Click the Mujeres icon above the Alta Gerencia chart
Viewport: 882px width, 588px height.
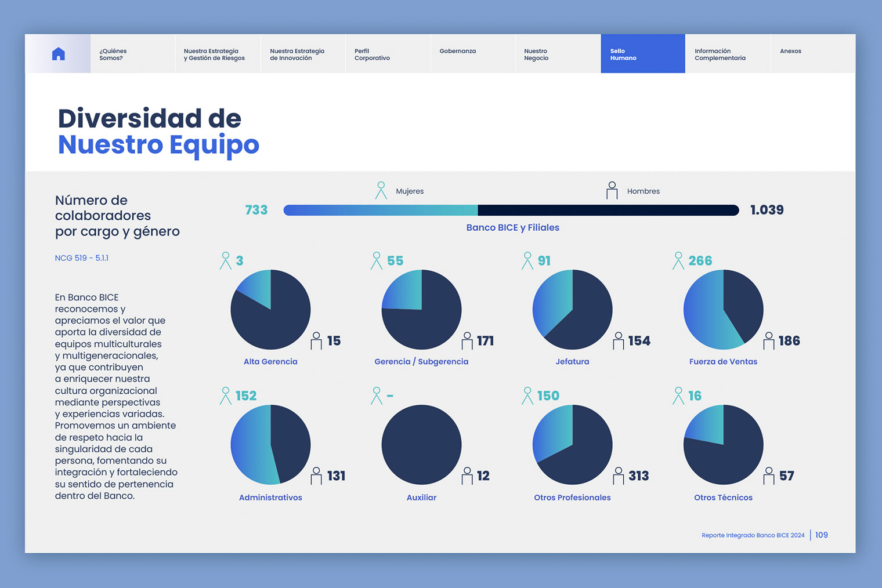click(226, 260)
